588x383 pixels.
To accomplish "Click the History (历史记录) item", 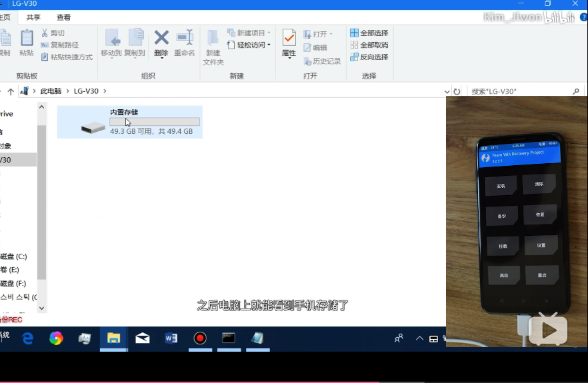I will [323, 61].
